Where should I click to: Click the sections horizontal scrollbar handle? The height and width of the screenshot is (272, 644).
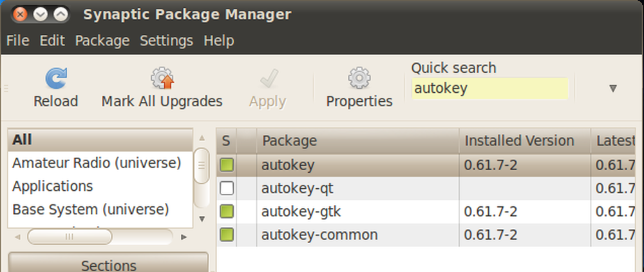[70, 237]
